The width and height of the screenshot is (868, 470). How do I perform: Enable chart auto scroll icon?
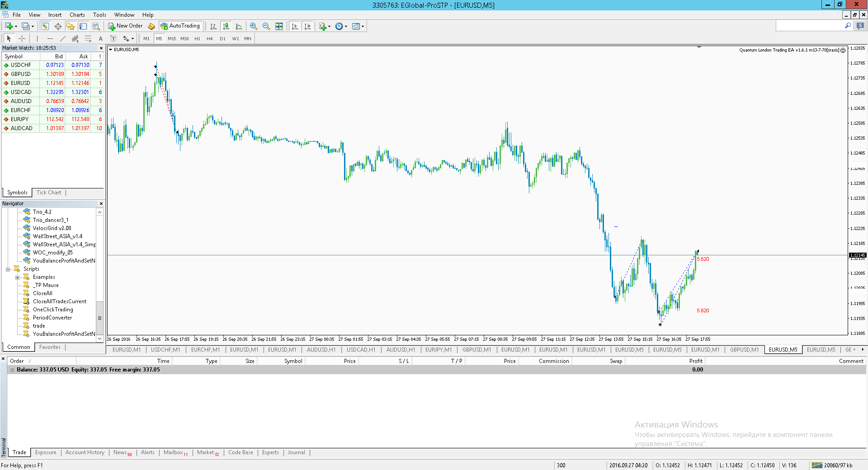(x=295, y=26)
